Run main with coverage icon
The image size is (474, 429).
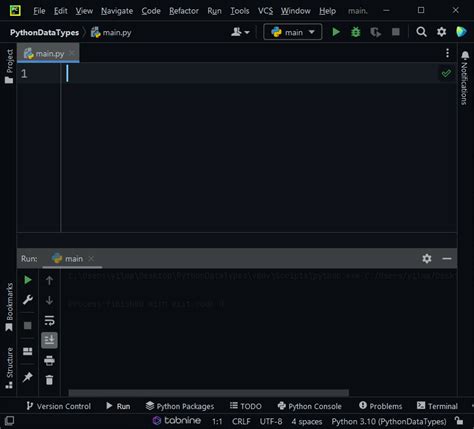coord(375,32)
